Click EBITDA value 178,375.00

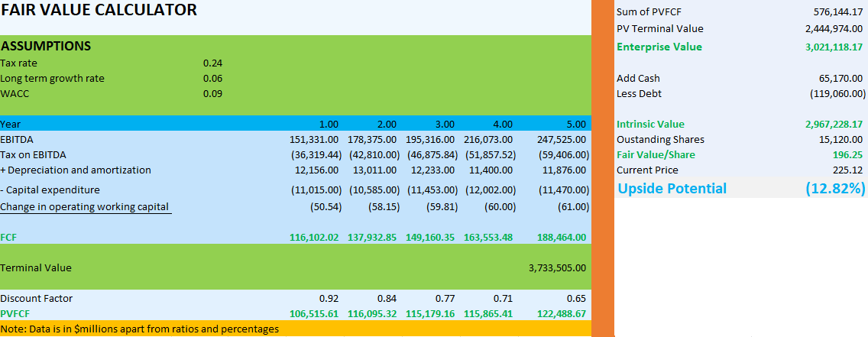point(373,139)
